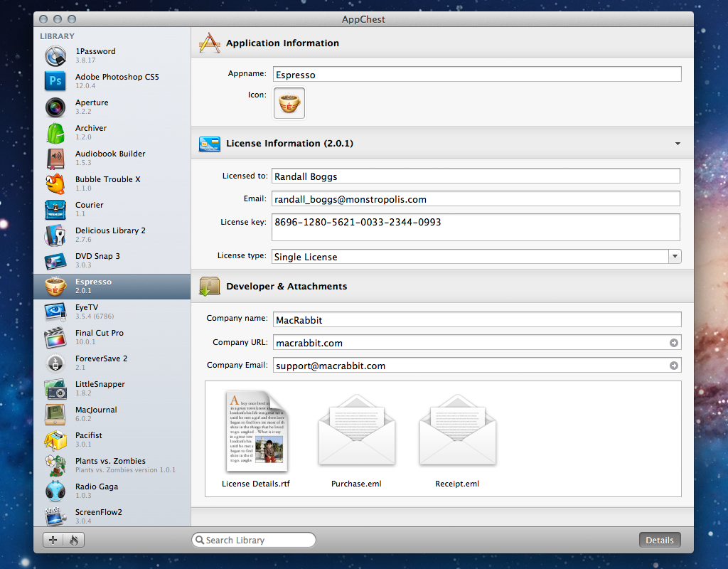Viewport: 728px width, 569px height.
Task: Select the LittleSnapper camera icon
Action: [55, 389]
